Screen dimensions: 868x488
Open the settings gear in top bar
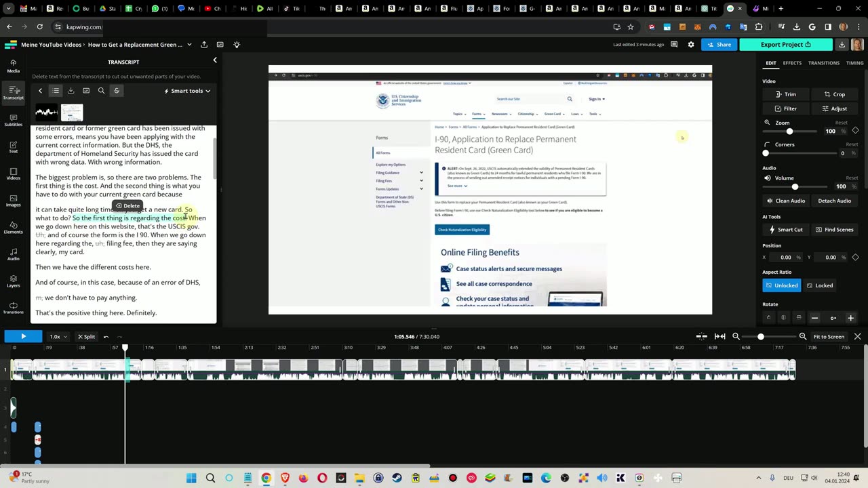691,45
